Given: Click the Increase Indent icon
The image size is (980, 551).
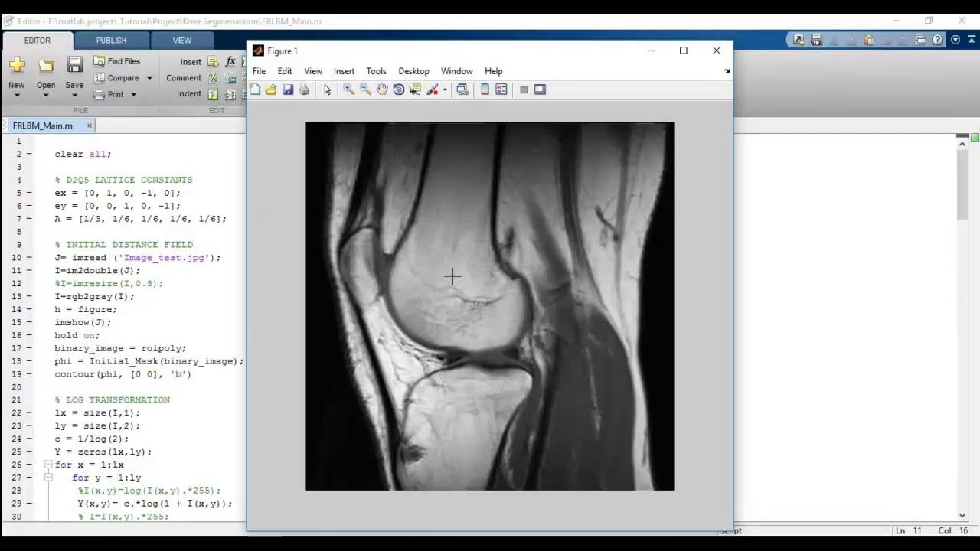Looking at the screenshot, I should [230, 95].
